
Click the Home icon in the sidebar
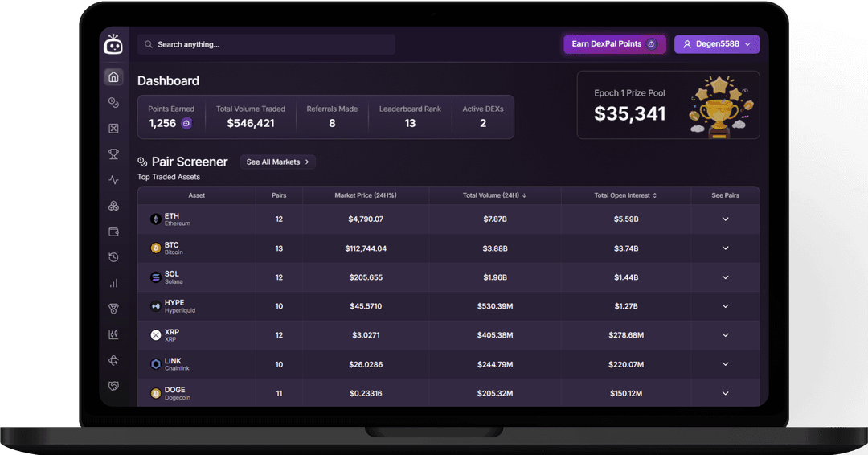[x=113, y=77]
